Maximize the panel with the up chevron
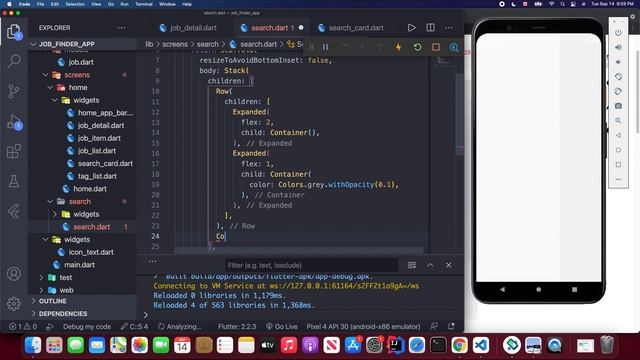The width and height of the screenshot is (640, 360). point(430,265)
